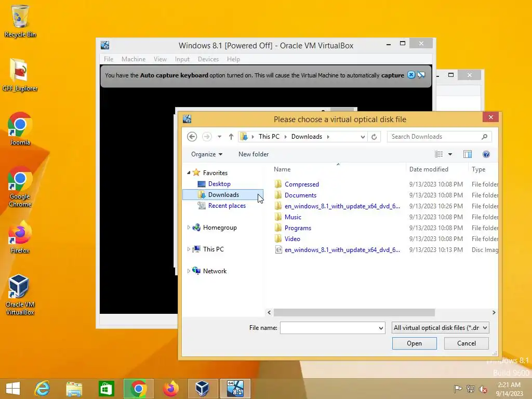This screenshot has height=399, width=532.
Task: Open the File menu in VirtualBox VM window
Action: (x=109, y=59)
